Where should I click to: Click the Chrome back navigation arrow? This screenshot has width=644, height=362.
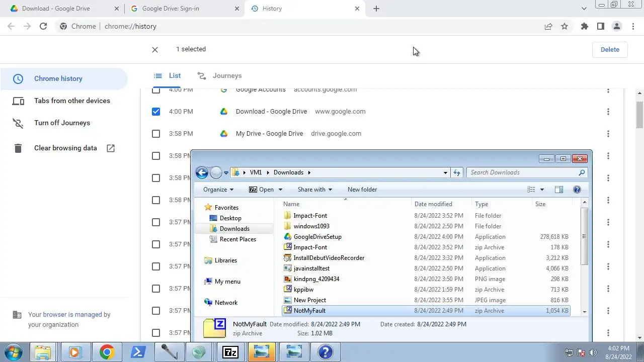point(11,26)
